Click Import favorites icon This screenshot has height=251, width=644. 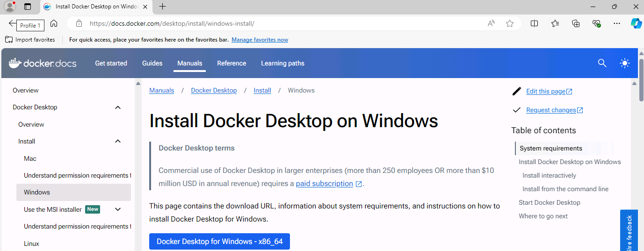tap(8, 40)
